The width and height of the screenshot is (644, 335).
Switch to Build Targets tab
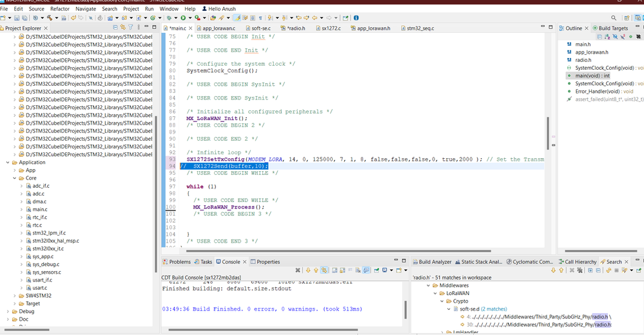[610, 28]
